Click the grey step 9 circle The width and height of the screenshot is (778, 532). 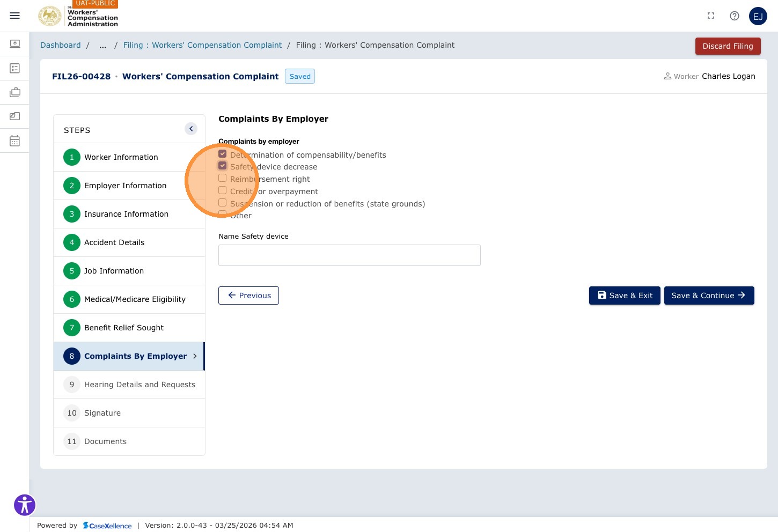pos(72,385)
